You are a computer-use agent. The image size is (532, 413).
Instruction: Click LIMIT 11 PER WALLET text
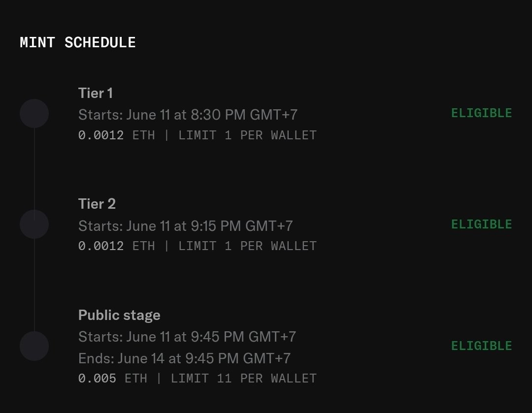pos(244,379)
